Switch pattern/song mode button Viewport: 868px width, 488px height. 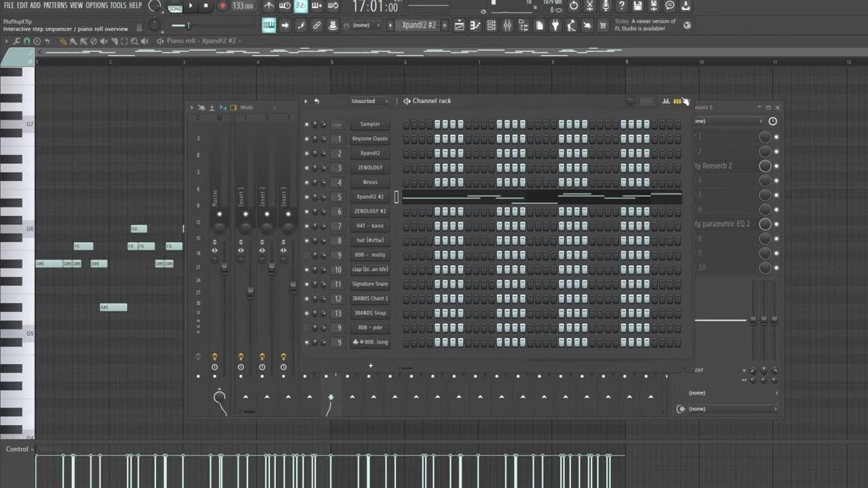175,7
